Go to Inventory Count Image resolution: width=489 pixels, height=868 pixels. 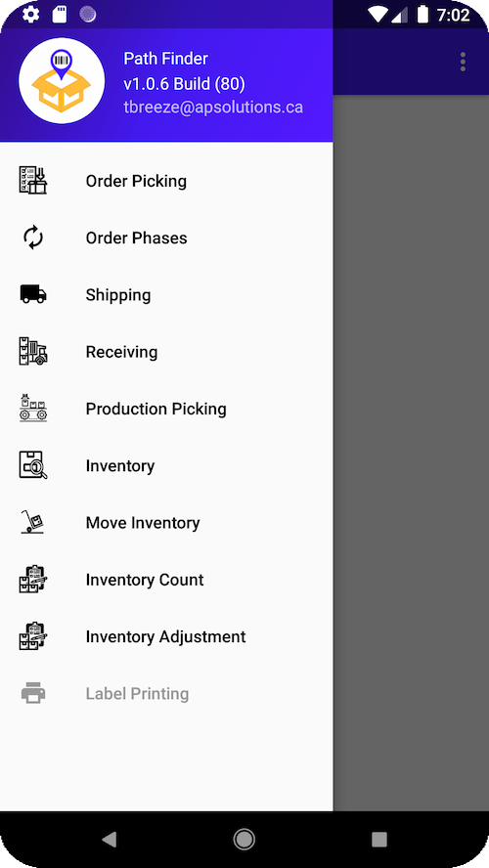(166, 580)
